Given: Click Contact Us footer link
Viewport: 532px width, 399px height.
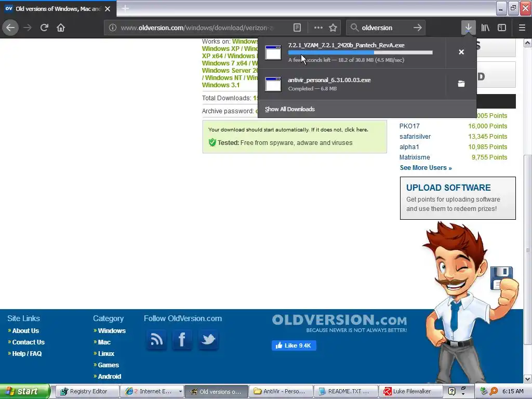Looking at the screenshot, I should 29,342.
